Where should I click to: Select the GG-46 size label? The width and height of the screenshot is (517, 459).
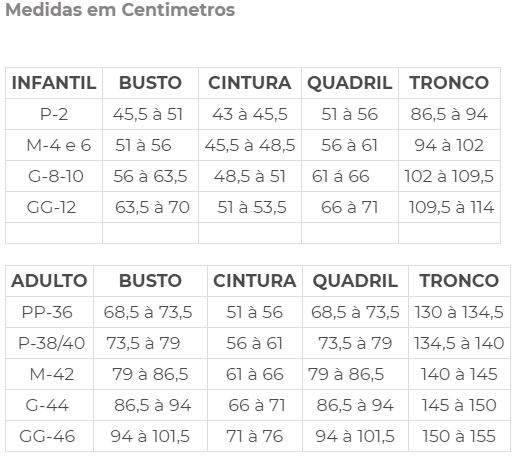click(x=47, y=436)
